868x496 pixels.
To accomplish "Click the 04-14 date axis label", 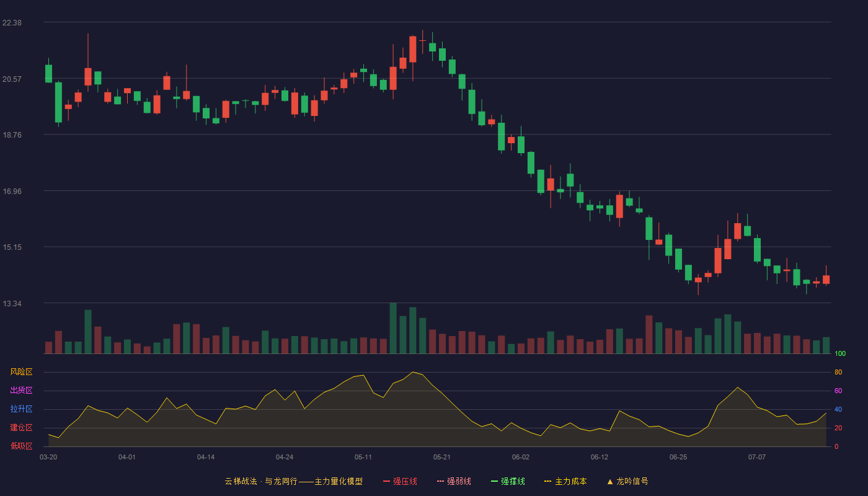I will click(206, 457).
